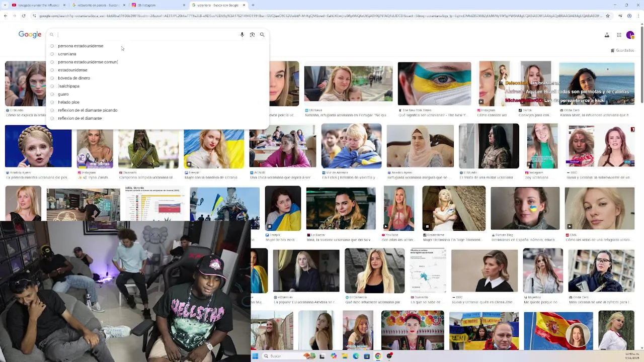The width and height of the screenshot is (644, 362).
Task: Choose suggestion 'persona estadounidense comun'
Action: [88, 62]
